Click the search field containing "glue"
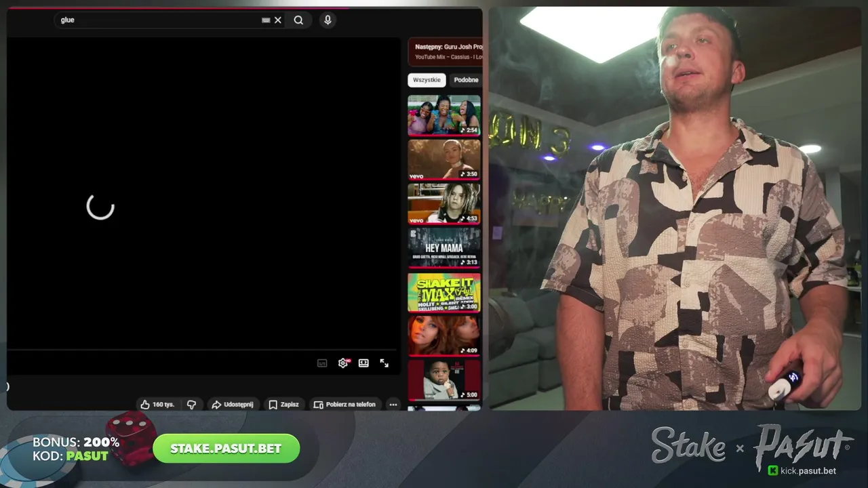This screenshot has width=868, height=488. [170, 20]
